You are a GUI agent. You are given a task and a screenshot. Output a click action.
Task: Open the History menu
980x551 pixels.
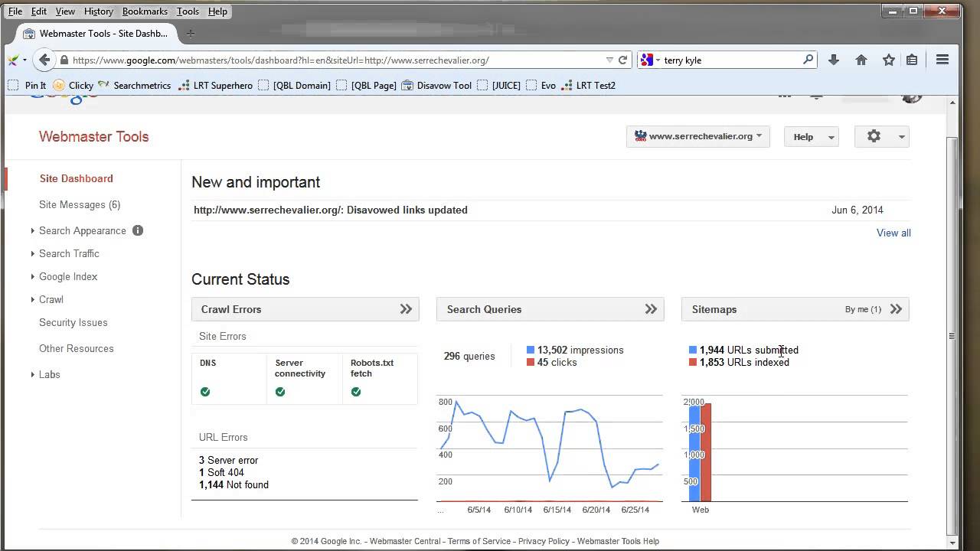98,11
